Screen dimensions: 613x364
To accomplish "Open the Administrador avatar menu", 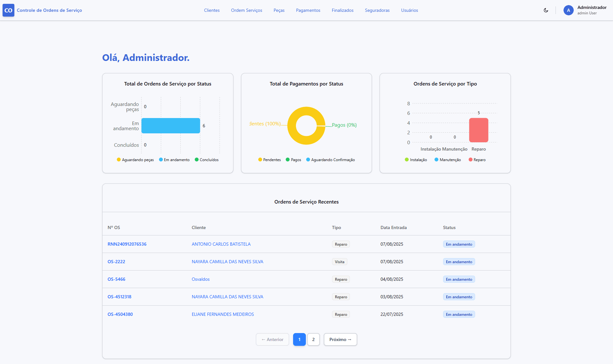I will tap(568, 10).
